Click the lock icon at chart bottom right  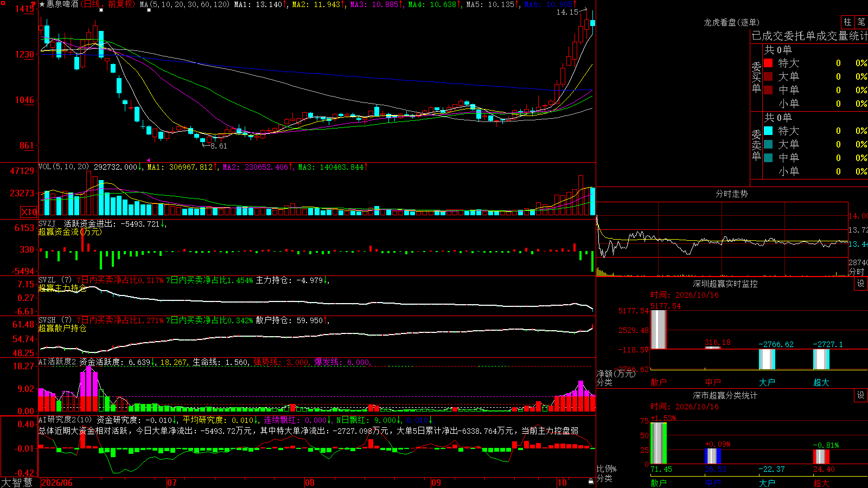(x=591, y=481)
